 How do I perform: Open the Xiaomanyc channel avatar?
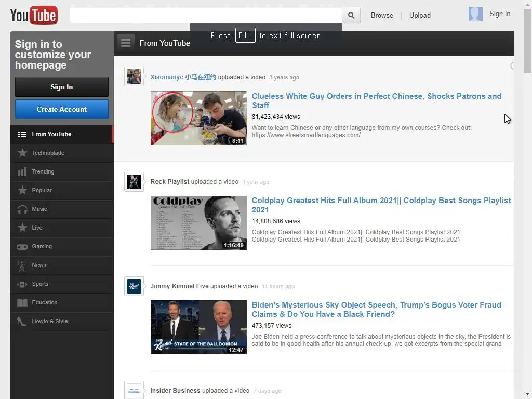coord(134,76)
